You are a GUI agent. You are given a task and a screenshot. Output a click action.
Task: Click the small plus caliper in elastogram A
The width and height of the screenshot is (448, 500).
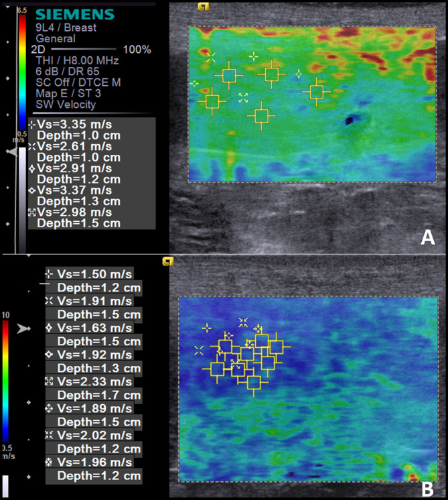pos(254,56)
